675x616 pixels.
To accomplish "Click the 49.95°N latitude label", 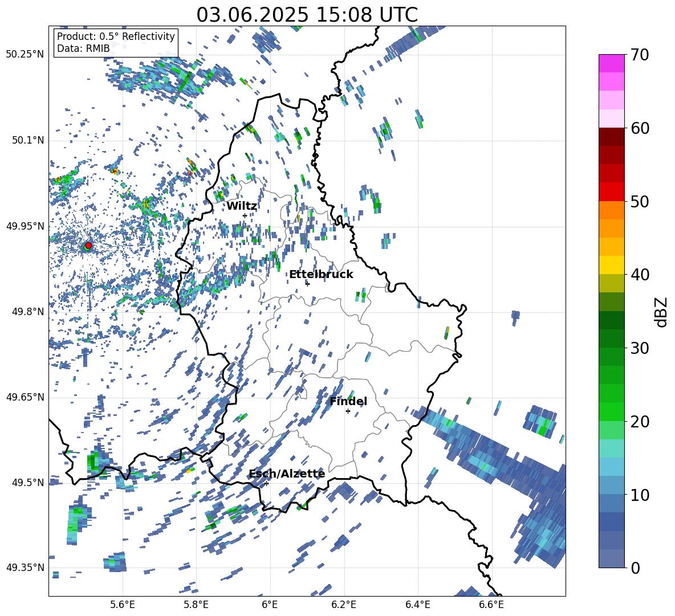I will pos(25,226).
